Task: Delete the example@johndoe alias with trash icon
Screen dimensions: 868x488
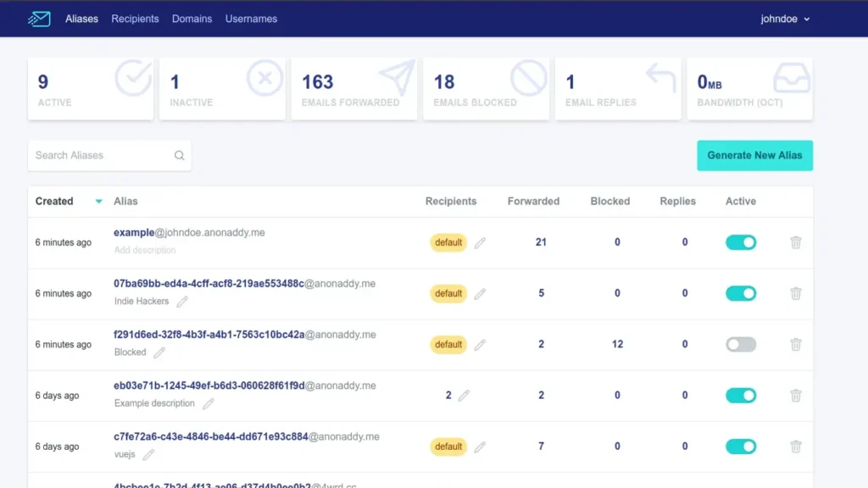Action: [795, 242]
